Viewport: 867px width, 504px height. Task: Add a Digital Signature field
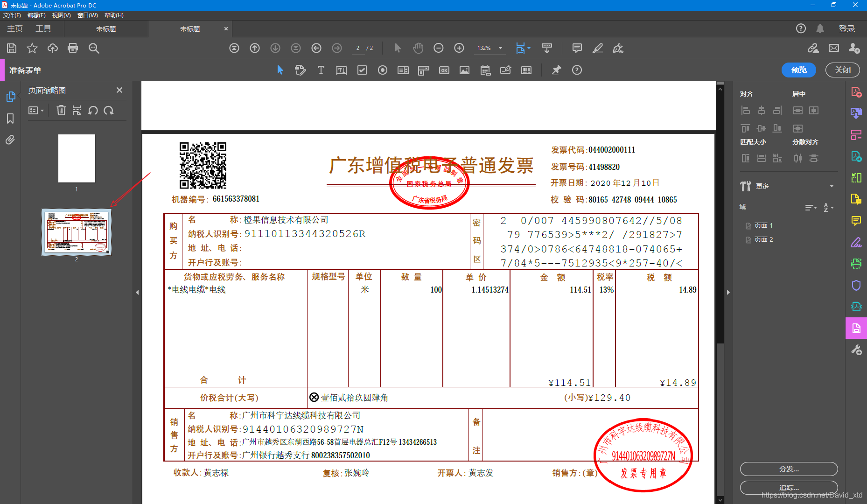click(x=505, y=70)
